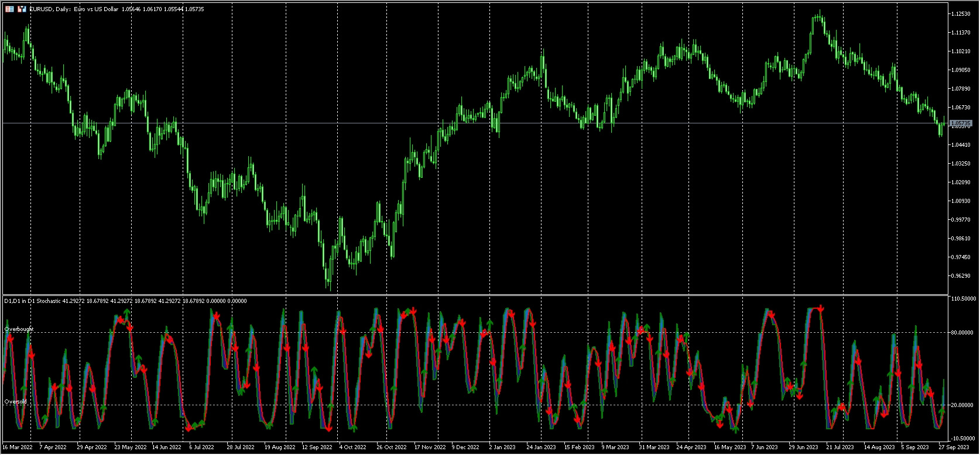Click the "24 Jan 2023" date label

[x=542, y=447]
